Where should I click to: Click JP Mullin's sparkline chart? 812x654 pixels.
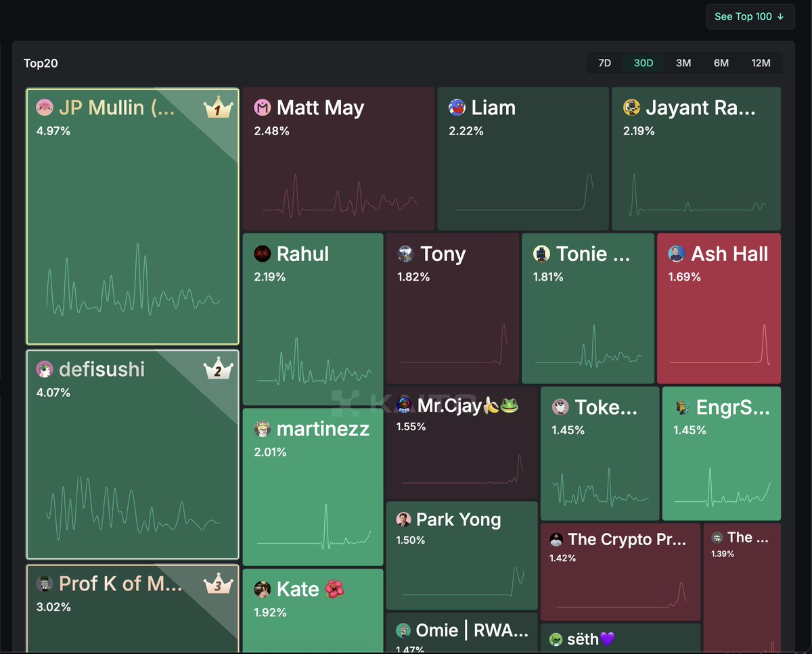tap(133, 280)
